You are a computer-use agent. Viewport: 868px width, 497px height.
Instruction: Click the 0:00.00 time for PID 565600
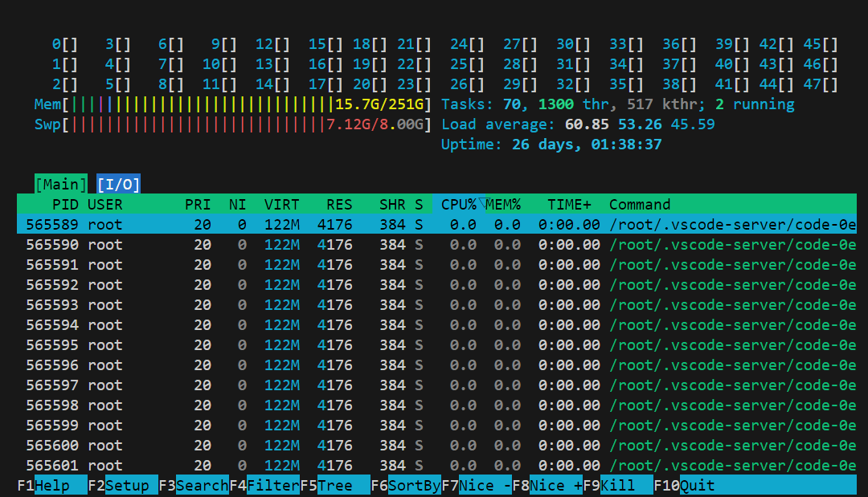tap(569, 446)
